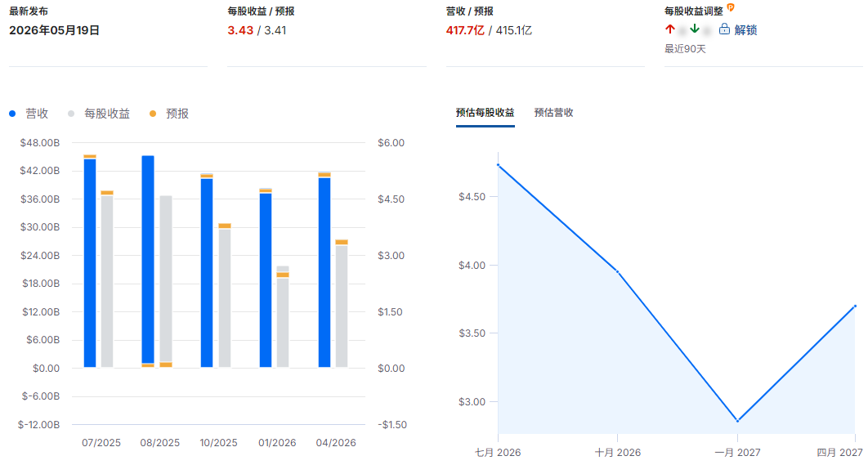The width and height of the screenshot is (868, 465).
Task: Click the 一月 2027 x-axis label
Action: 737,453
